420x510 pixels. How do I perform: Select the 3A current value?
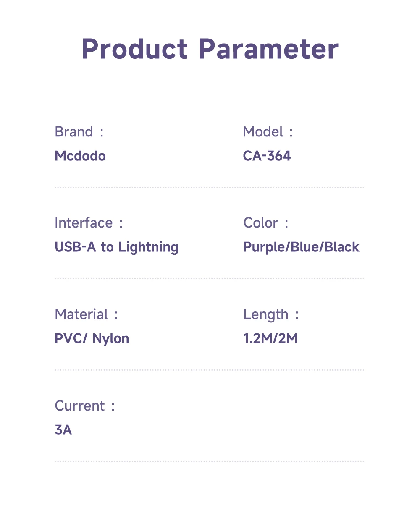[63, 430]
